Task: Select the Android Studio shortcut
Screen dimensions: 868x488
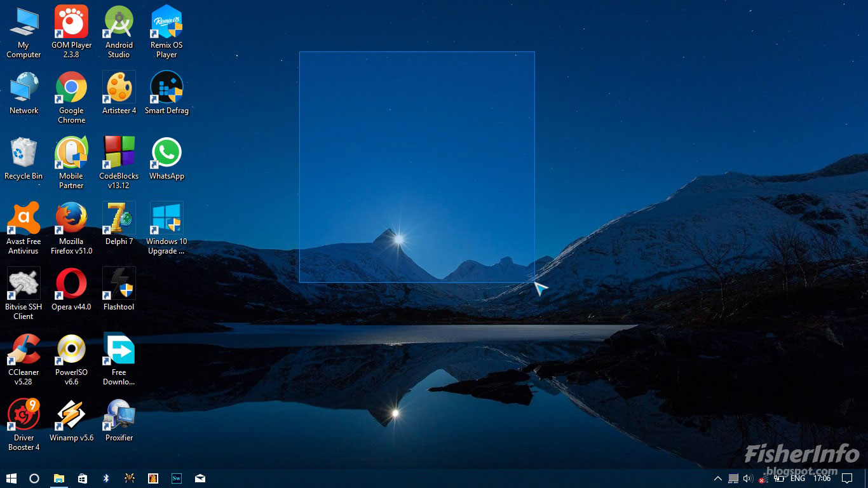Action: coord(119,32)
